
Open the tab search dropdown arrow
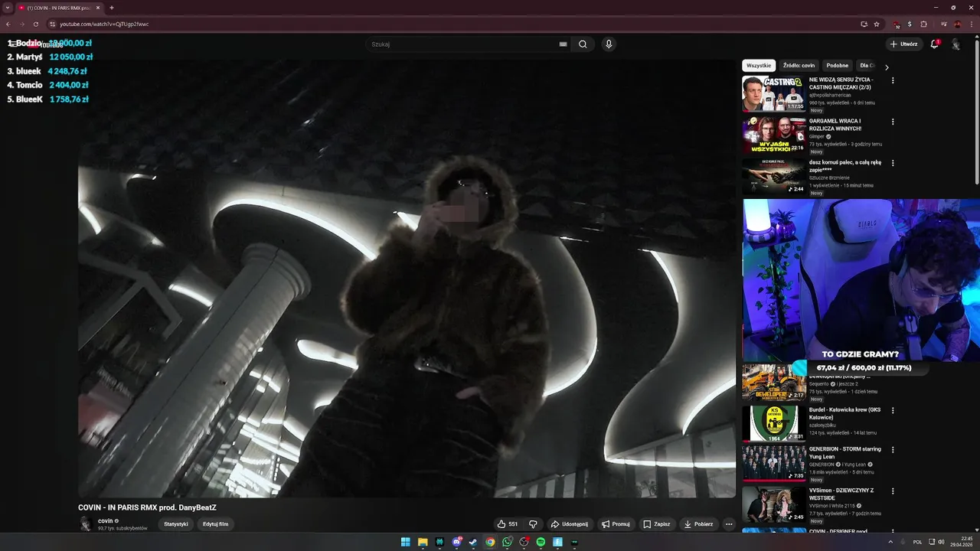tap(8, 8)
